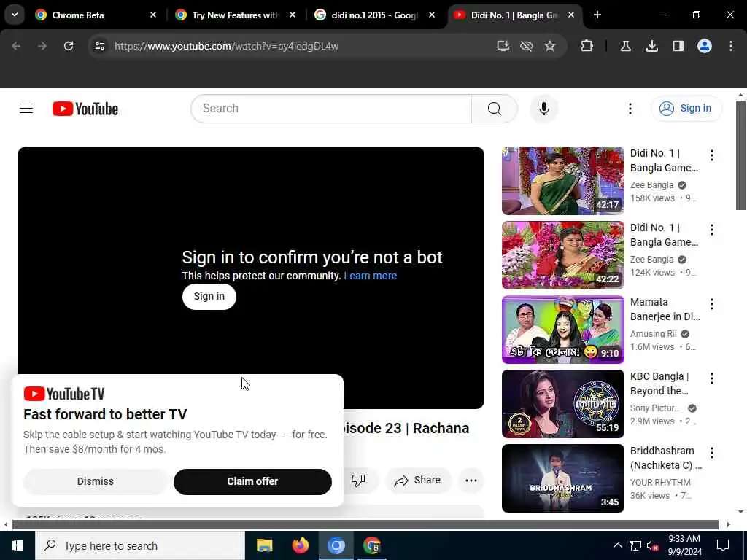
Task: Click Type here to search box
Action: click(140, 545)
